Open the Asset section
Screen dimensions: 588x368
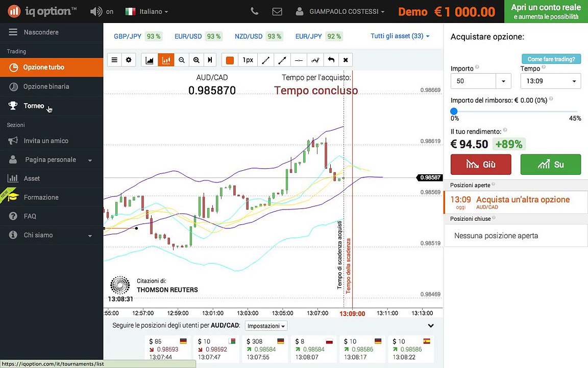[52, 179]
